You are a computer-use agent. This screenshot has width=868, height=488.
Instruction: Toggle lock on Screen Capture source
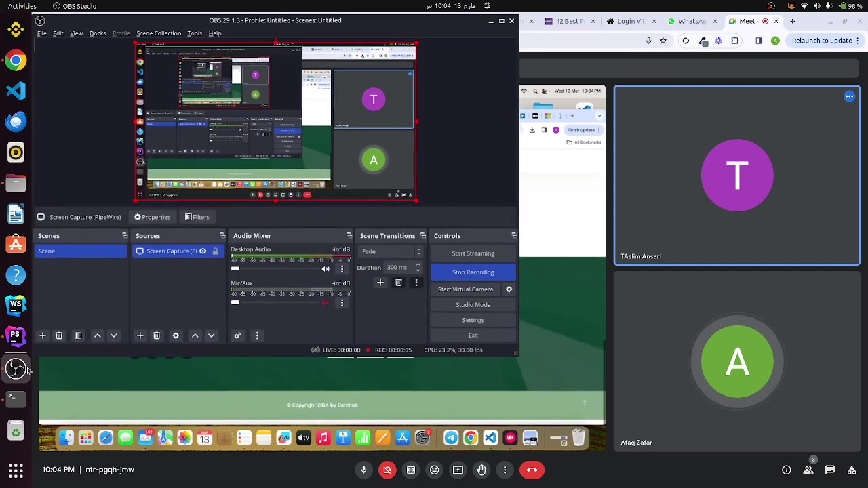216,251
